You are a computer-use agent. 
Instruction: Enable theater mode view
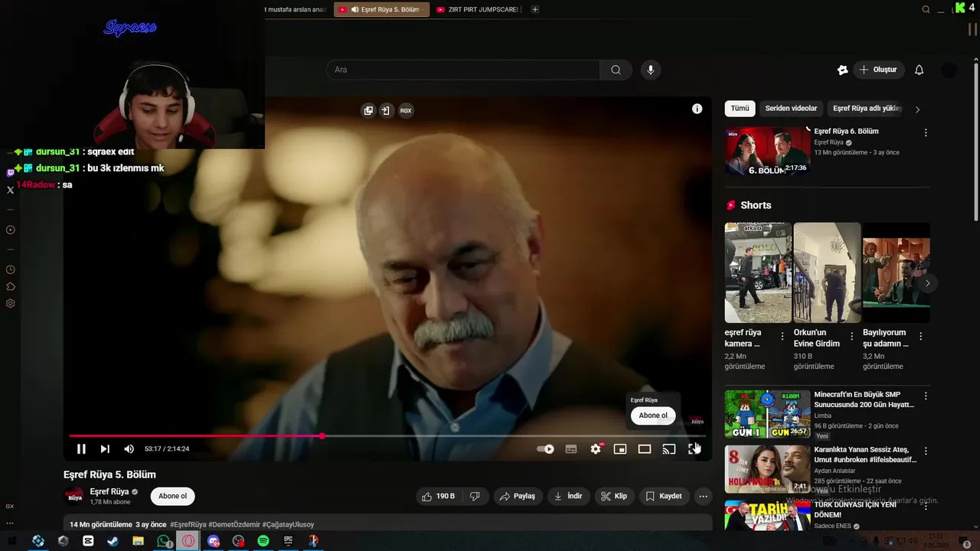pos(645,449)
